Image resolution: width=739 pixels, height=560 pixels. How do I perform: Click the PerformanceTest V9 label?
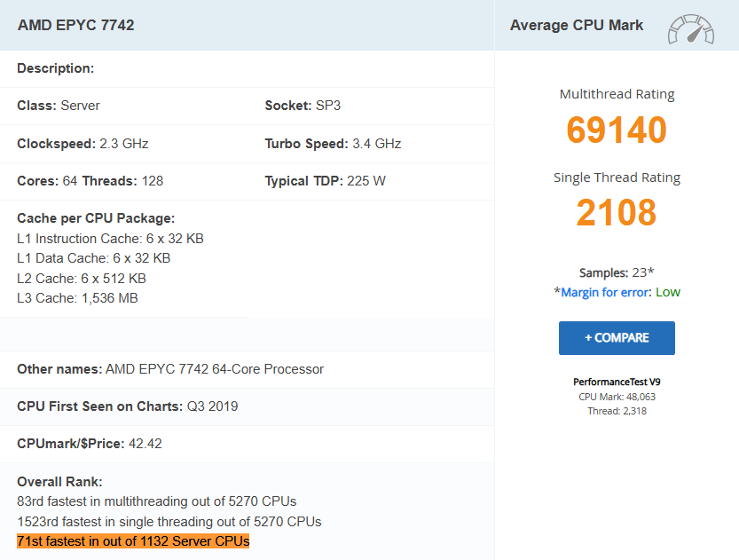(617, 382)
